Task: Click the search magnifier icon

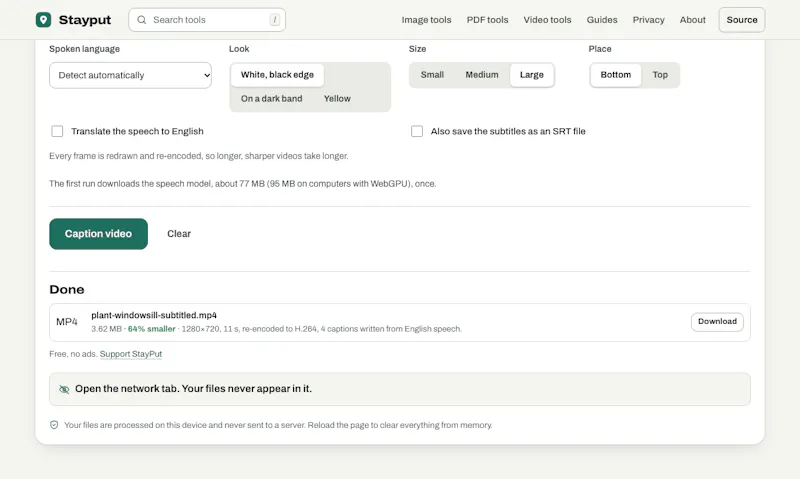Action: point(142,20)
